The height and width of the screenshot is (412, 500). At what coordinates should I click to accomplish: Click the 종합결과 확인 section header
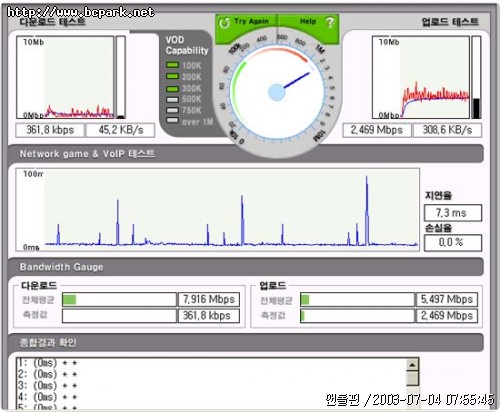(246, 342)
